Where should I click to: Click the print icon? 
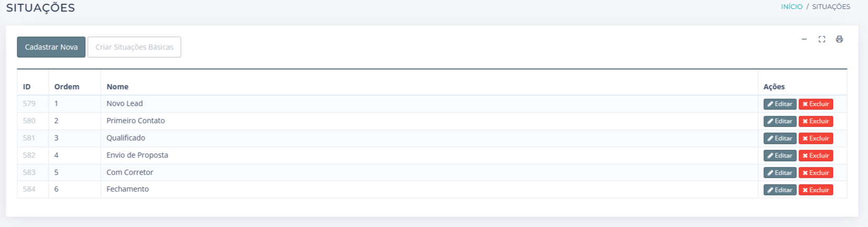tap(839, 39)
